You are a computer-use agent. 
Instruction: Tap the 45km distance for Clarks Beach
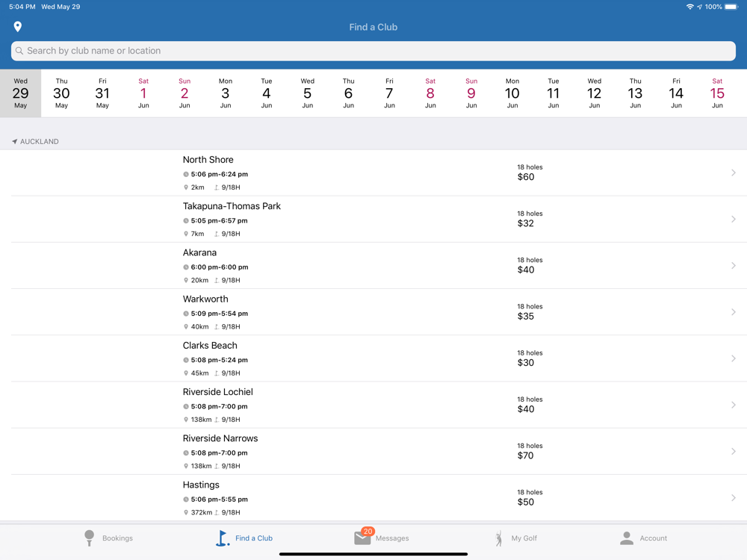click(x=199, y=373)
